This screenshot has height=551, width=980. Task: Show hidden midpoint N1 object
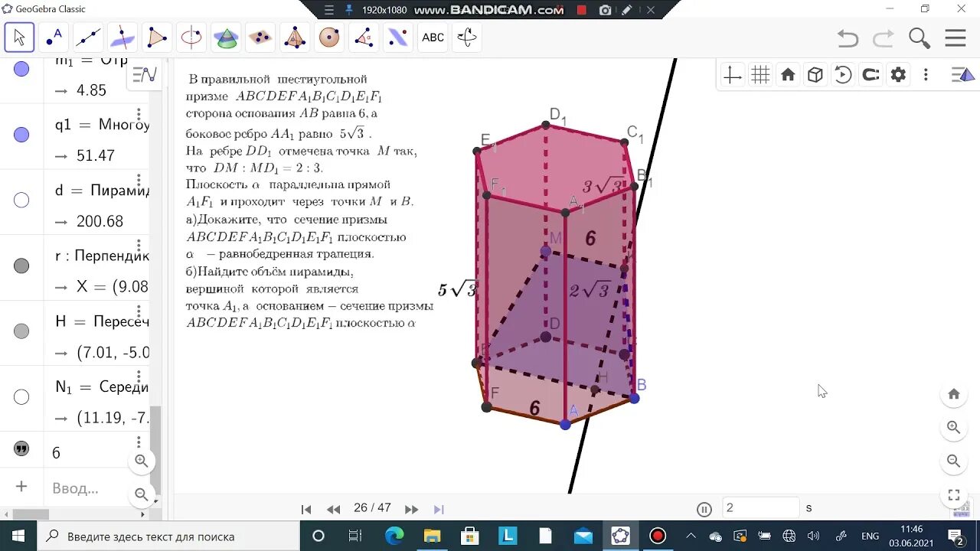tap(21, 397)
